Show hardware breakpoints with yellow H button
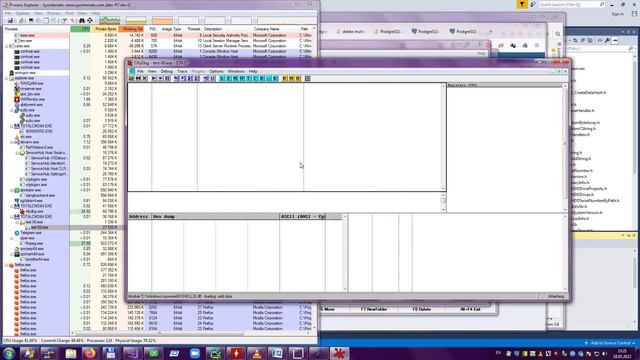This screenshot has width=640, height=360. pyautogui.click(x=298, y=78)
